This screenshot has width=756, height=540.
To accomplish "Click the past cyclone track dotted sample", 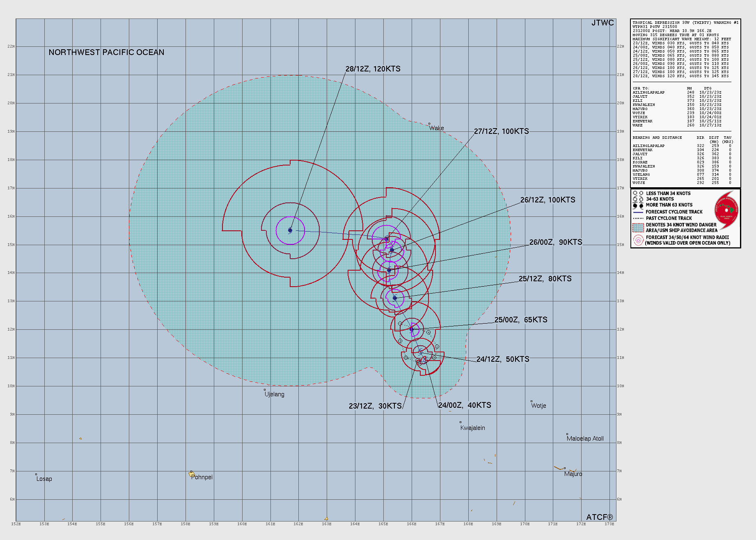I will (x=638, y=218).
